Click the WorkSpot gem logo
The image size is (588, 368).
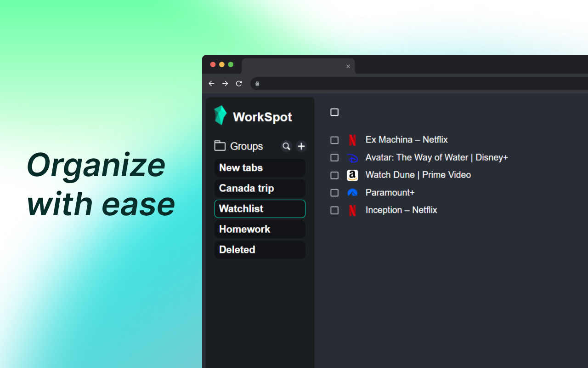coord(220,115)
